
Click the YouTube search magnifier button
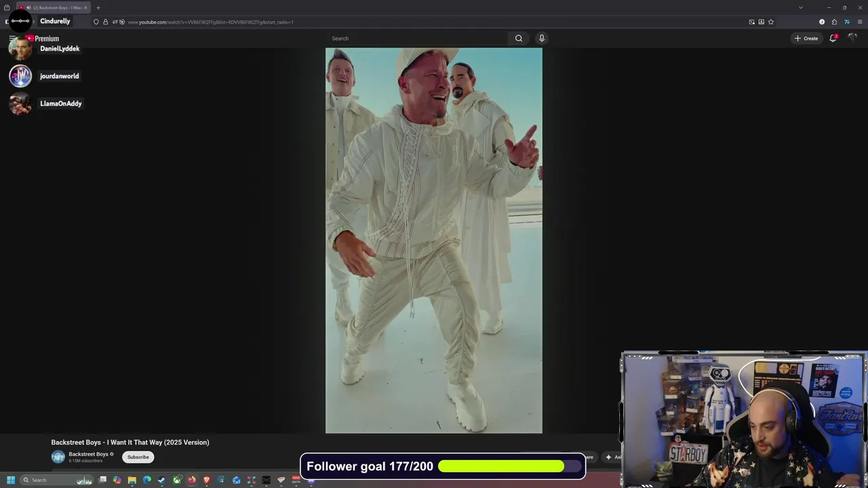519,39
